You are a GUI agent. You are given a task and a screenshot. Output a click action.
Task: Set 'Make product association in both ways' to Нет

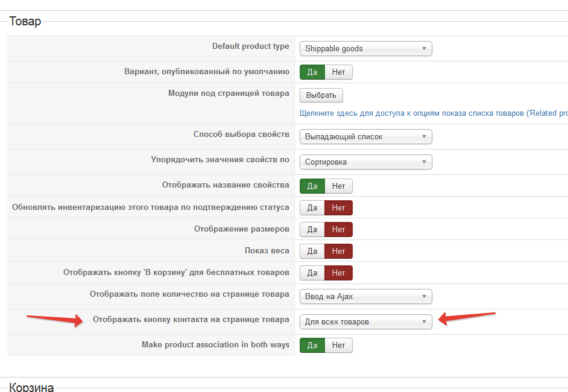[x=338, y=346]
